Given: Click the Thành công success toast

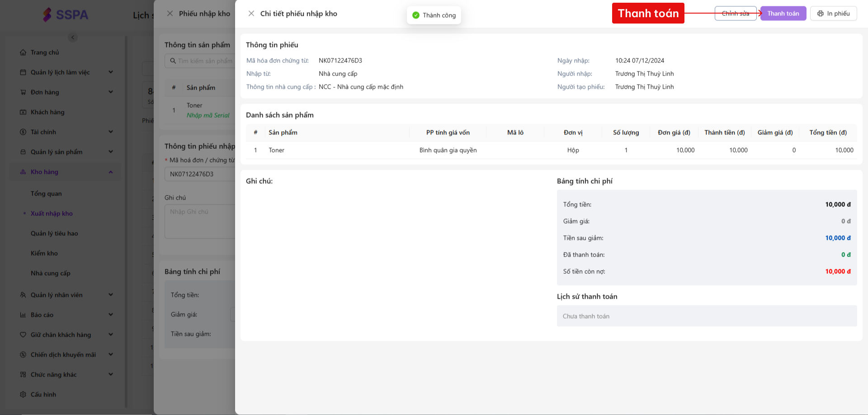Looking at the screenshot, I should click(434, 15).
